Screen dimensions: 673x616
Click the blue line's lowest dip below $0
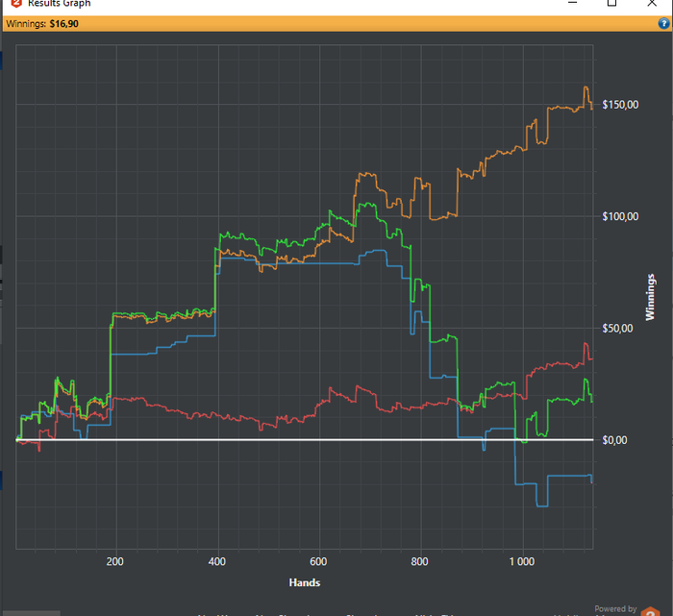(x=542, y=506)
